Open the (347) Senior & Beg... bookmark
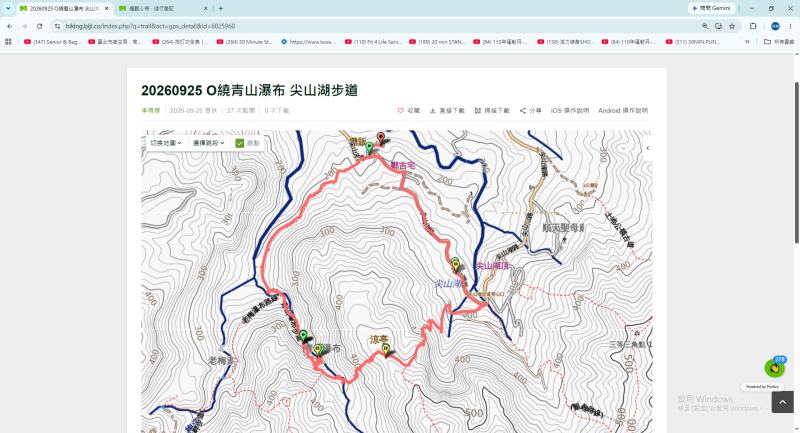 (53, 42)
